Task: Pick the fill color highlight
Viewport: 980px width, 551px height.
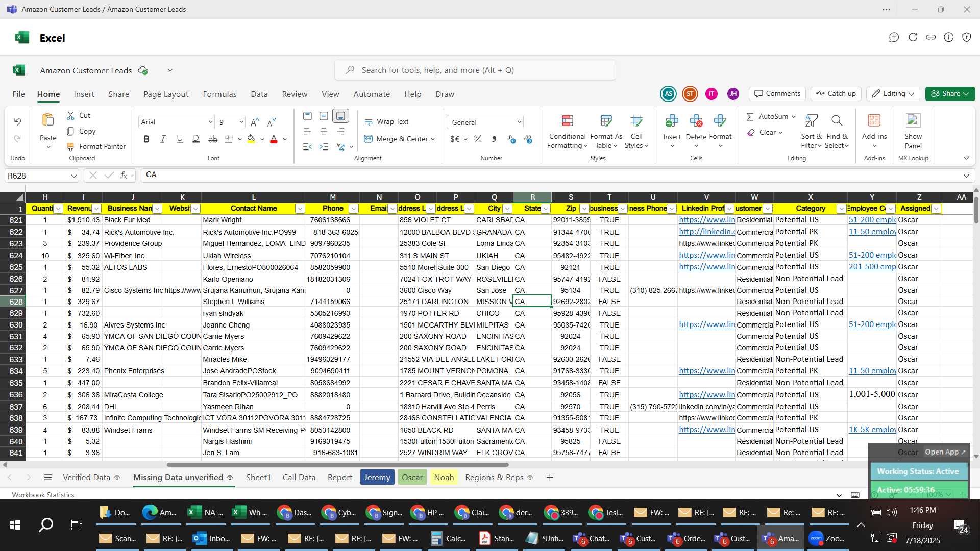Action: tap(251, 139)
